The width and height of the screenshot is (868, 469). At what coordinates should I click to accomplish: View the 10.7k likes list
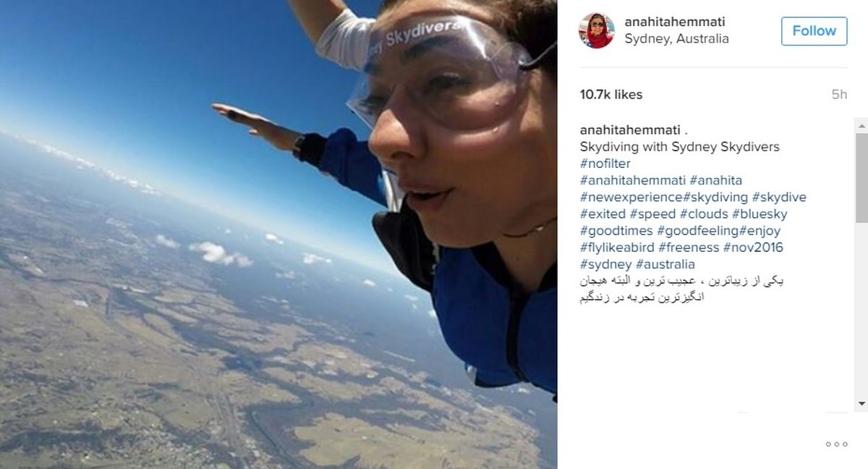[x=611, y=95]
